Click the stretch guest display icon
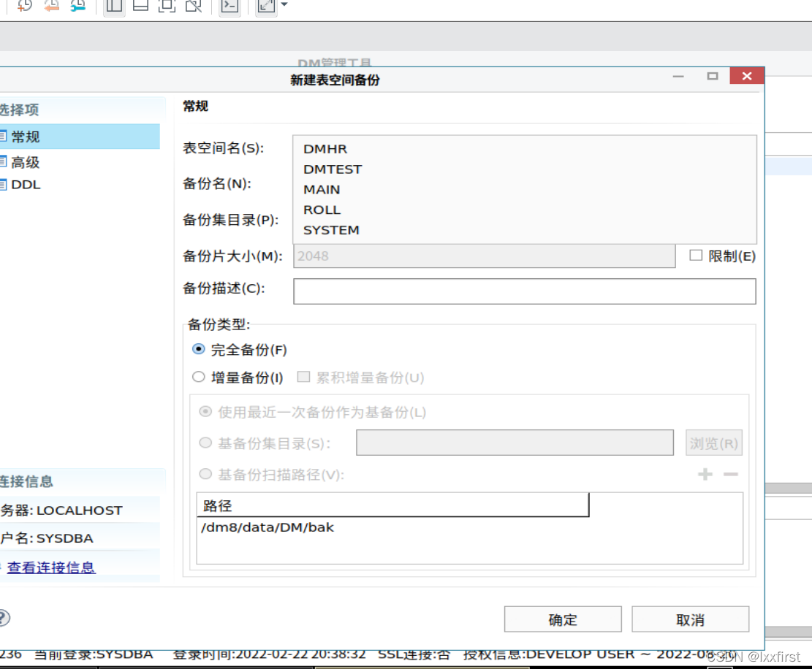 click(266, 5)
